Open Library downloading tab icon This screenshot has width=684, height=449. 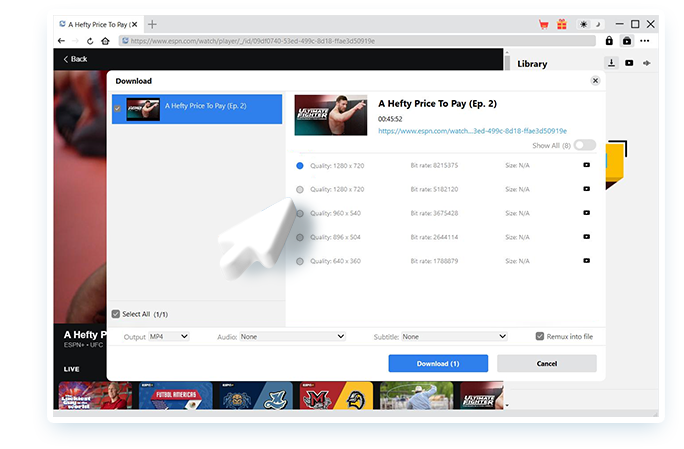click(x=612, y=63)
